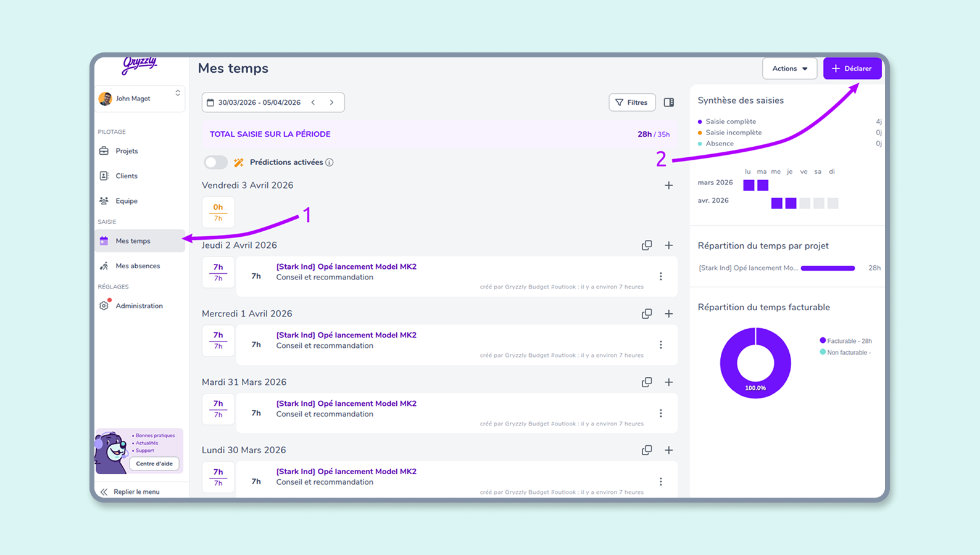Expand the John Magot account switcher
The image size is (980, 555).
click(x=178, y=93)
